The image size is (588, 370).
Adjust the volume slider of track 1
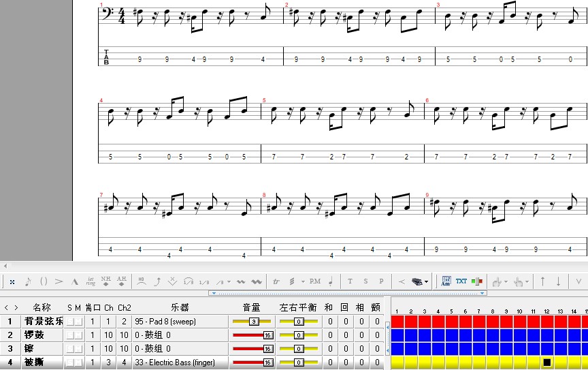click(x=252, y=321)
